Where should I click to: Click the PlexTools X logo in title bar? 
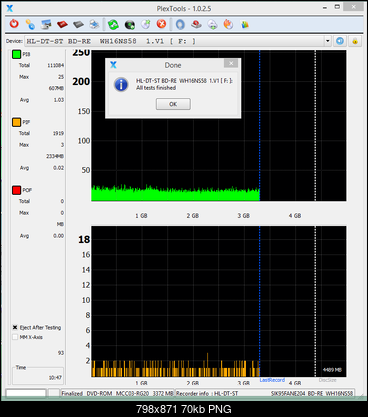[10, 8]
